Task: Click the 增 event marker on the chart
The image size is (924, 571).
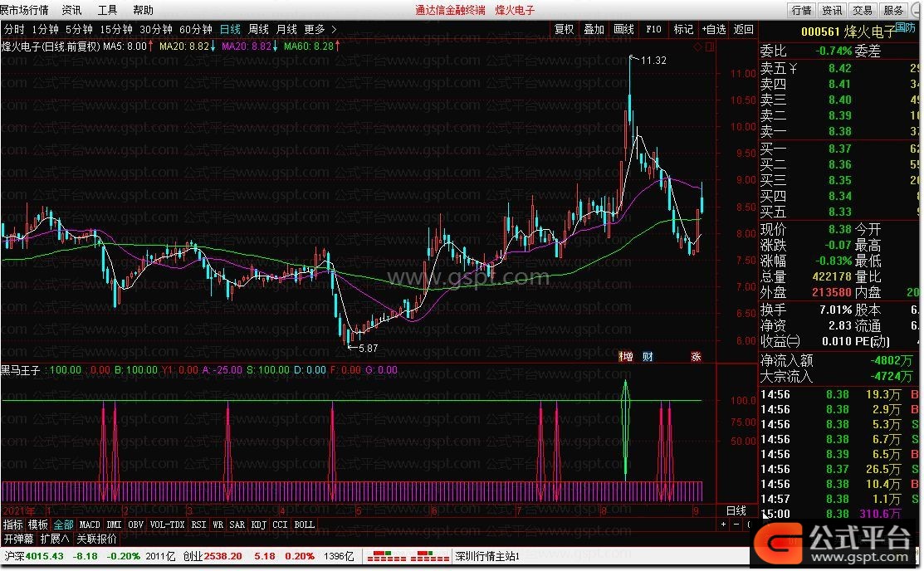Action: [x=626, y=357]
